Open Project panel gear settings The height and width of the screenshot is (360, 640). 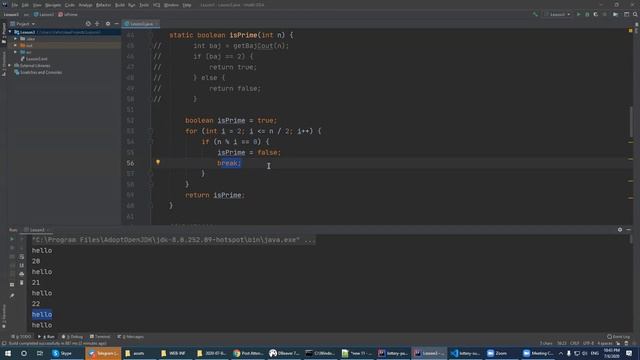(x=108, y=24)
